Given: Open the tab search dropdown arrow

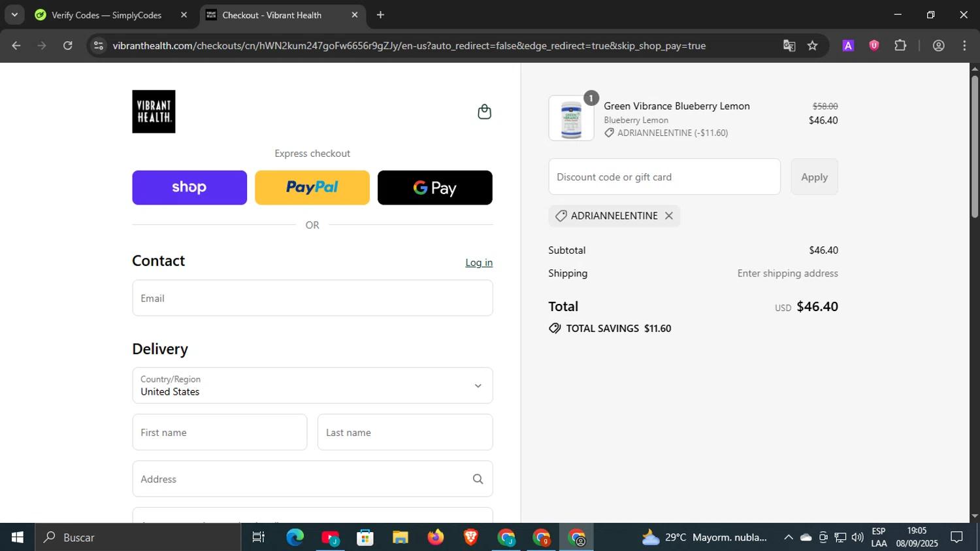Looking at the screenshot, I should [14, 15].
